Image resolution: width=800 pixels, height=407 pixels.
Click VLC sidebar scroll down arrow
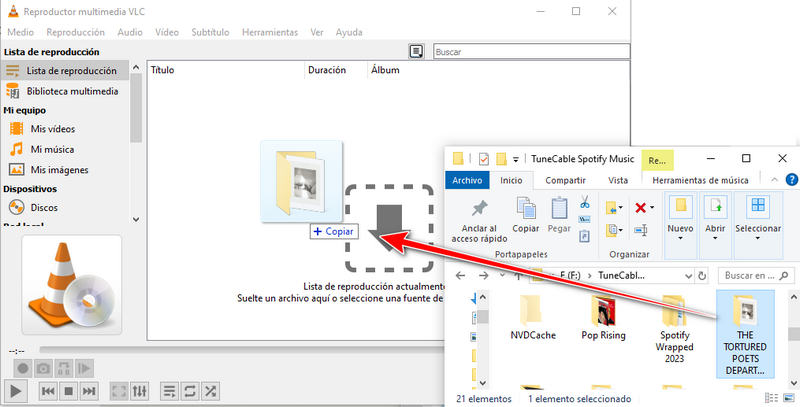click(x=136, y=219)
